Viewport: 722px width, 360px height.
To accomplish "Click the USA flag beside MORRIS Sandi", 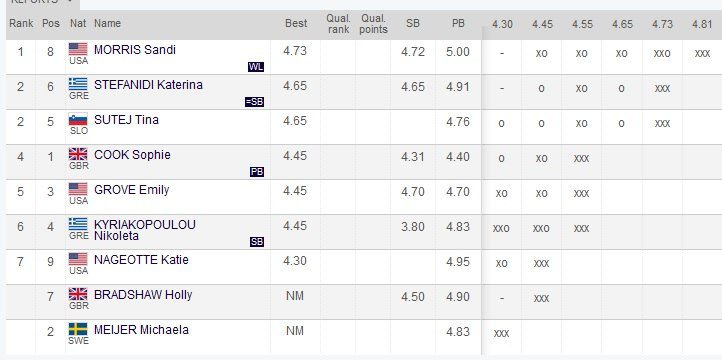I will [x=78, y=49].
